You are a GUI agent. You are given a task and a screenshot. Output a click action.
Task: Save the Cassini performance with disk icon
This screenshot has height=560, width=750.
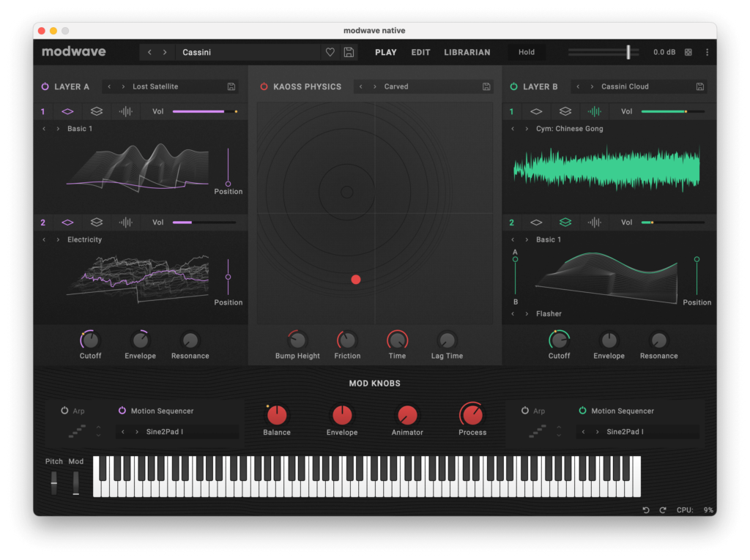(349, 52)
